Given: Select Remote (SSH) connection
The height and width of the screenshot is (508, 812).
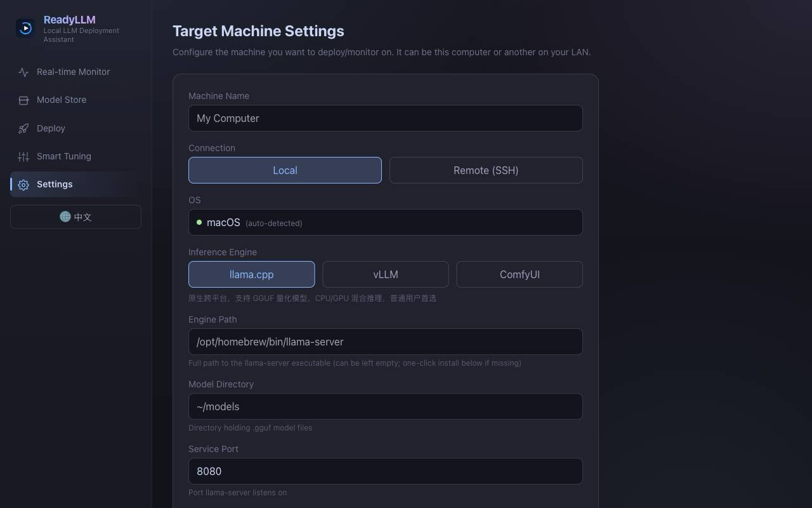Looking at the screenshot, I should point(486,170).
